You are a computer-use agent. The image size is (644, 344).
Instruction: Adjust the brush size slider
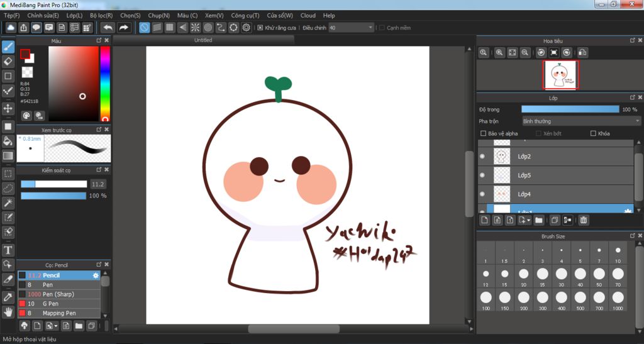(x=54, y=184)
